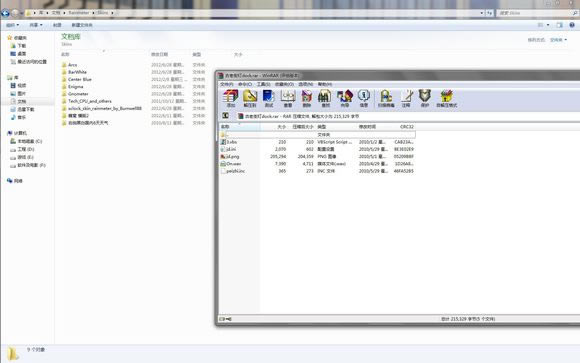Open Music library in Explorer sidebar
This screenshot has width=580, height=363.
(x=18, y=117)
